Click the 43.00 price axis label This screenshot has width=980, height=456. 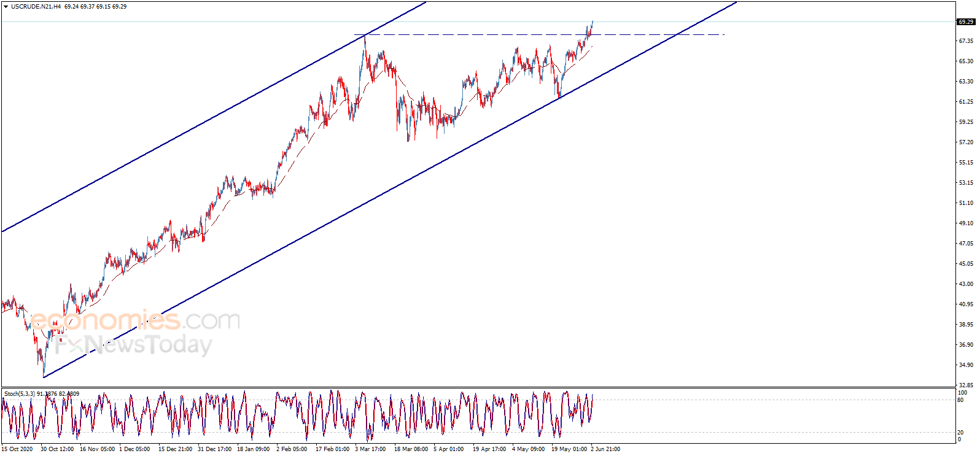[966, 284]
